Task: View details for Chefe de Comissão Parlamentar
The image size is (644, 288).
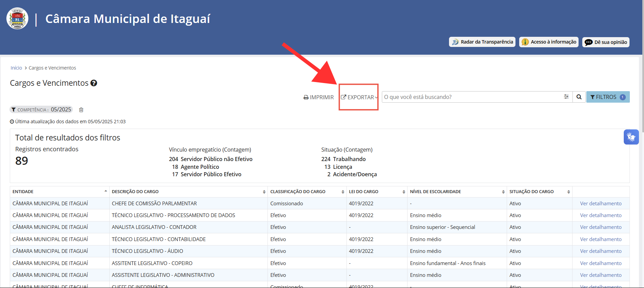Action: [601, 204]
